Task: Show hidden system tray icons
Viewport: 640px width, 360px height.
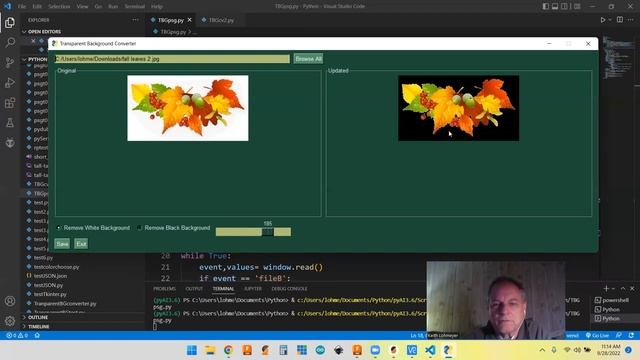Action: click(542, 350)
